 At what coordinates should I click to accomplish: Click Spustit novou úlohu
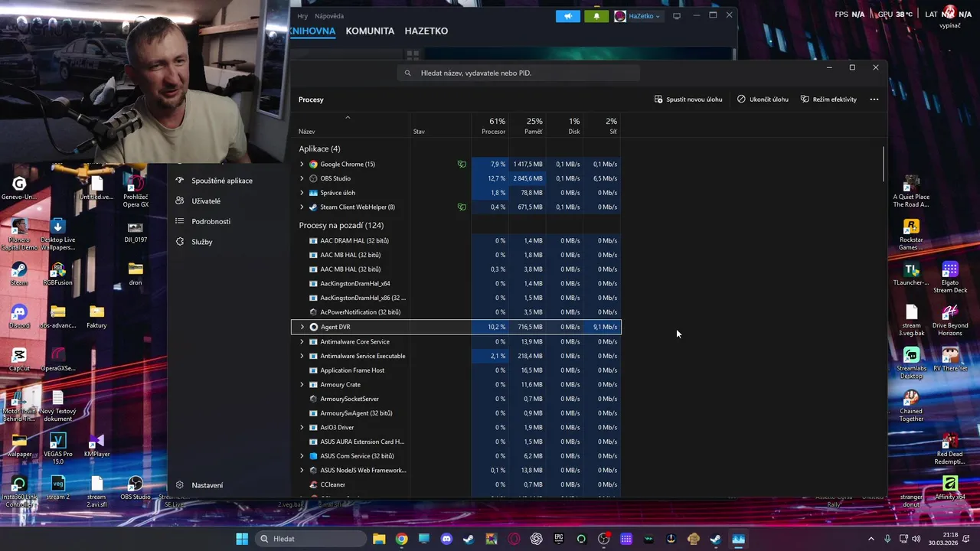(x=688, y=99)
